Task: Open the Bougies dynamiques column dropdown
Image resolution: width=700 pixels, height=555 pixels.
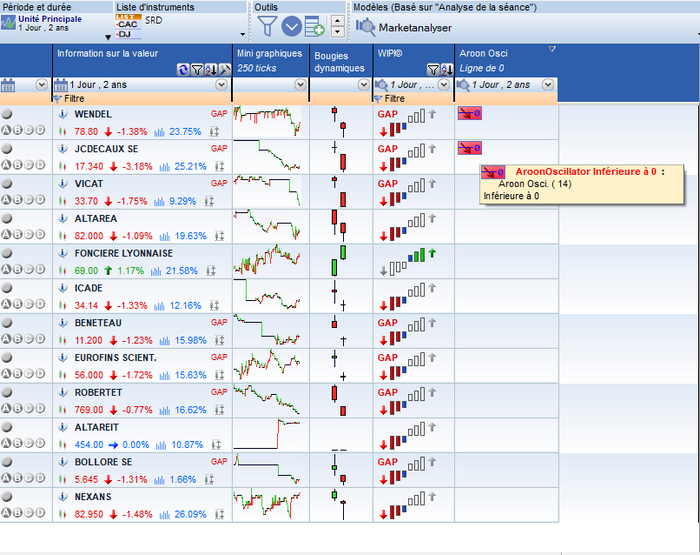Action: (x=364, y=84)
